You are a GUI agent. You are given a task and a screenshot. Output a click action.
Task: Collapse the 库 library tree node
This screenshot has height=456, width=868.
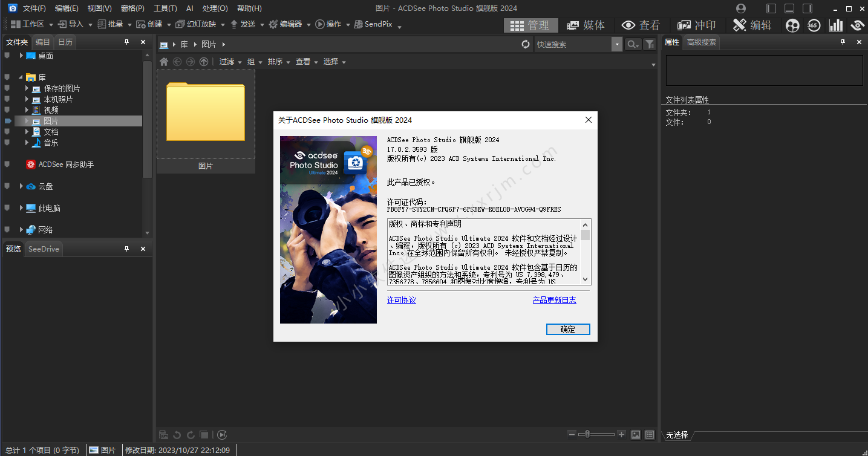click(21, 77)
